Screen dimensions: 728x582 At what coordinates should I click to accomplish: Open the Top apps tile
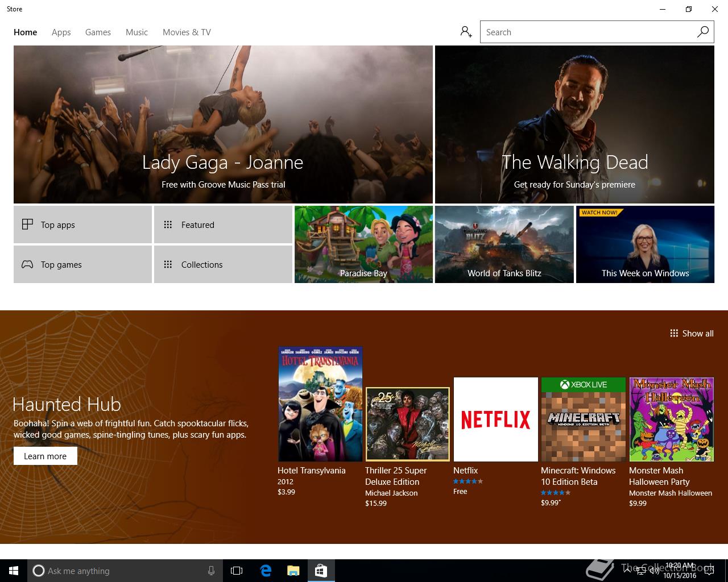tap(82, 225)
